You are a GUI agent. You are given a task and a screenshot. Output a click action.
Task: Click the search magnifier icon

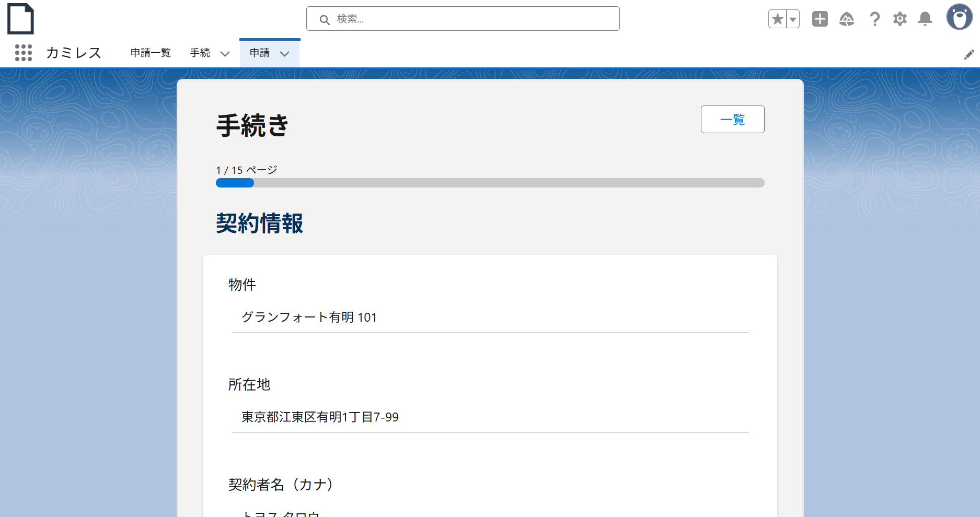click(x=325, y=19)
